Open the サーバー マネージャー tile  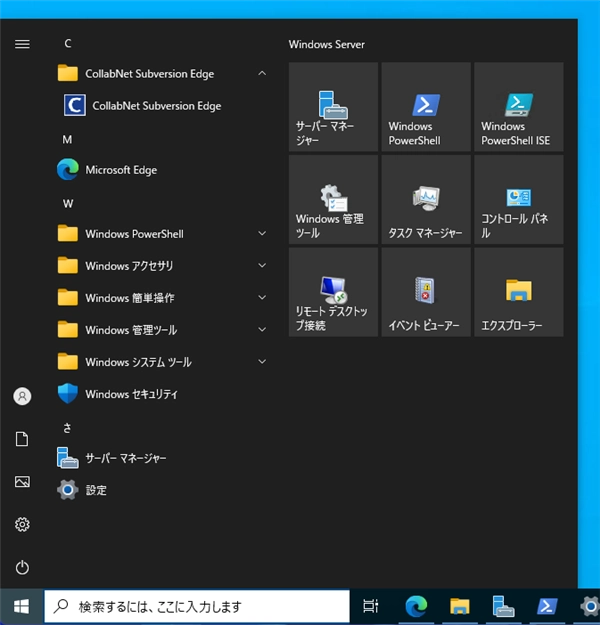click(333, 107)
